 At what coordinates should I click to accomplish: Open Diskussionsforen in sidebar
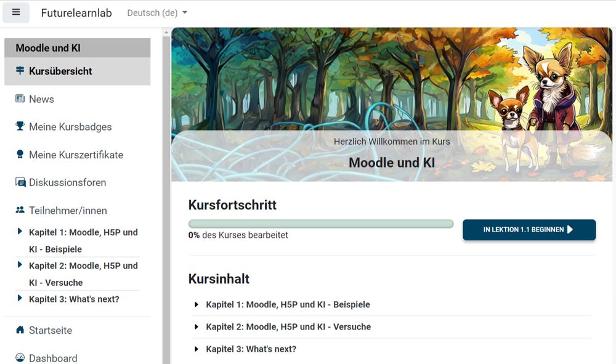[x=68, y=182]
